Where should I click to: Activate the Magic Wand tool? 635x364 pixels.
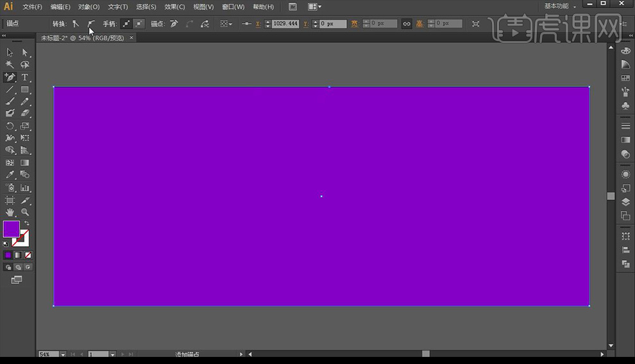tap(10, 65)
